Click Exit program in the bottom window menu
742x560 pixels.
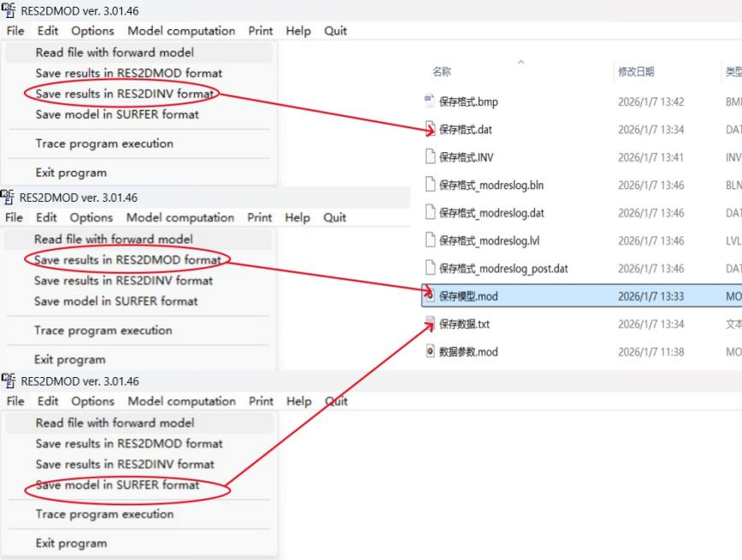71,543
